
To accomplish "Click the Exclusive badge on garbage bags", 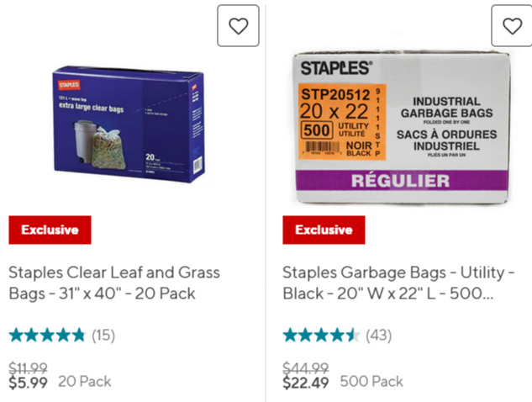I will (324, 230).
